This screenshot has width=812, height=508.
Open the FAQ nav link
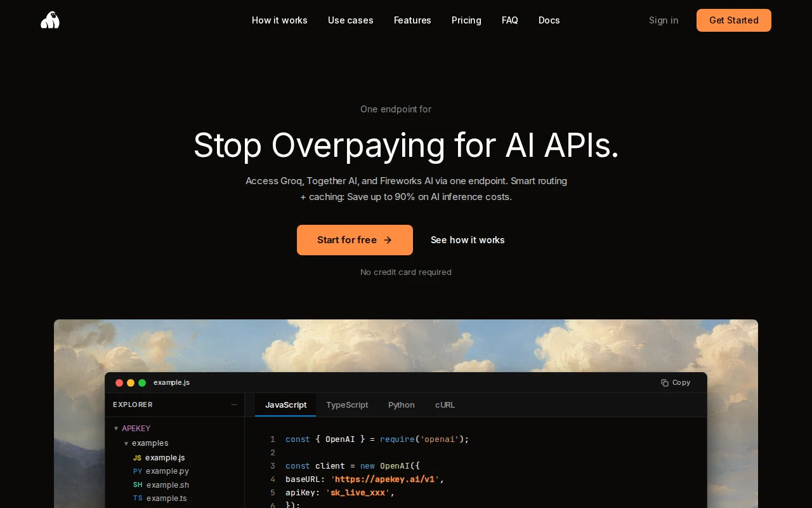tap(510, 20)
